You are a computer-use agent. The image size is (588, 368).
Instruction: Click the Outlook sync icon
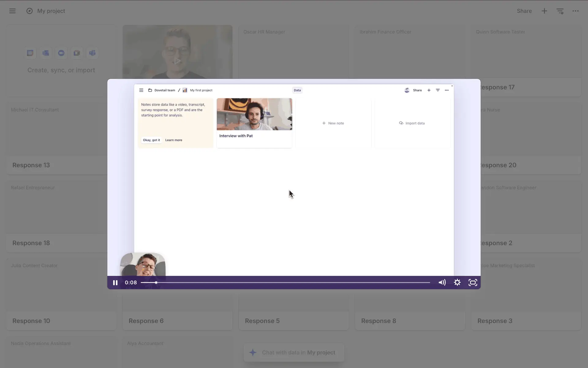pos(46,53)
